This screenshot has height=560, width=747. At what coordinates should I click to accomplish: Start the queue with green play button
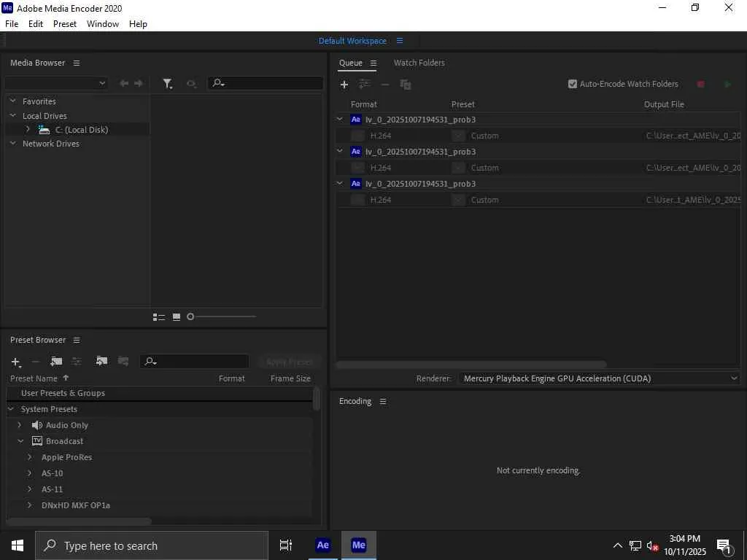coord(727,85)
